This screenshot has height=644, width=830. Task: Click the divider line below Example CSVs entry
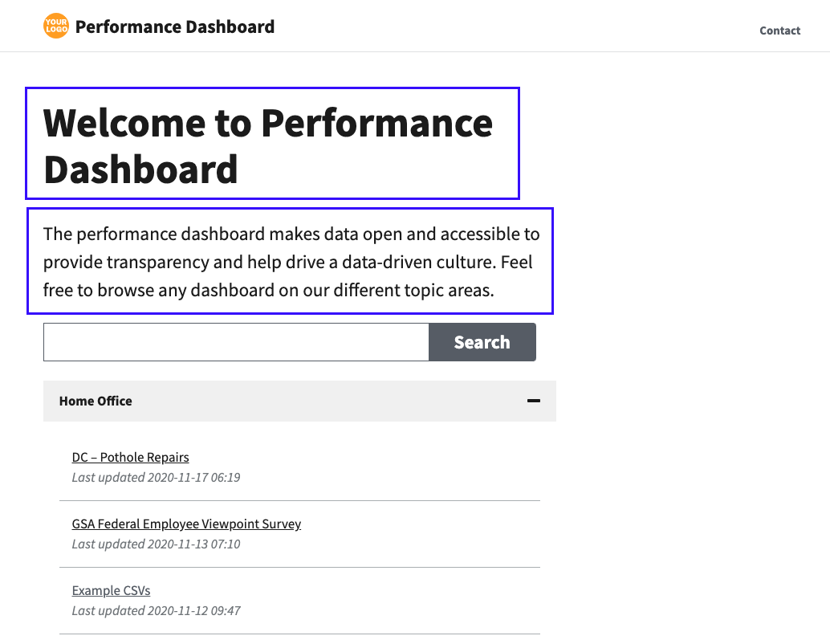(299, 634)
